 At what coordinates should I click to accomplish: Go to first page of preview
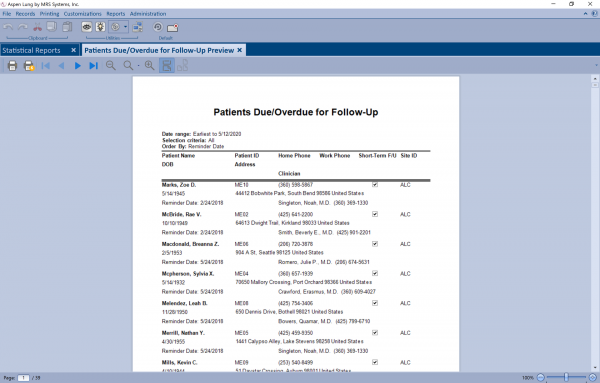[45, 66]
